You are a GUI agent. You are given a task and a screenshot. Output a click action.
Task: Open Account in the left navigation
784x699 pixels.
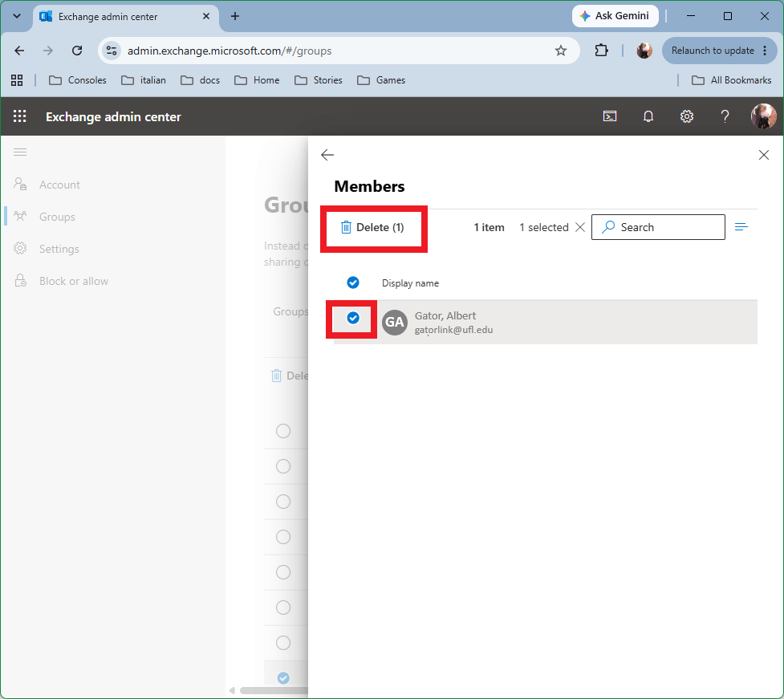coord(59,185)
